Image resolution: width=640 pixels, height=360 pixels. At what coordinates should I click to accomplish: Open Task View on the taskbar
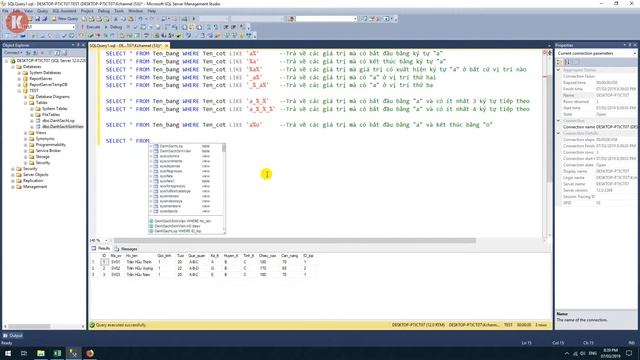click(24, 353)
